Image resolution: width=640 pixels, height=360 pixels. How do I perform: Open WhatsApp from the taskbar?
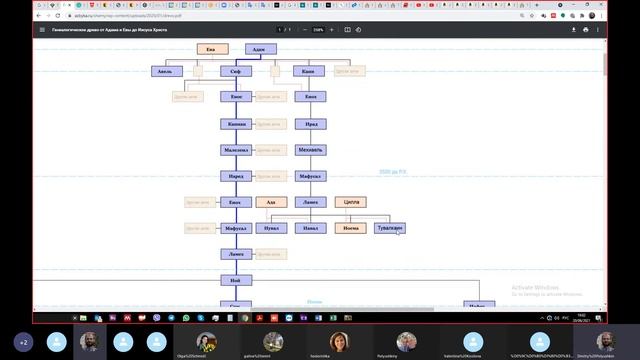click(x=186, y=318)
